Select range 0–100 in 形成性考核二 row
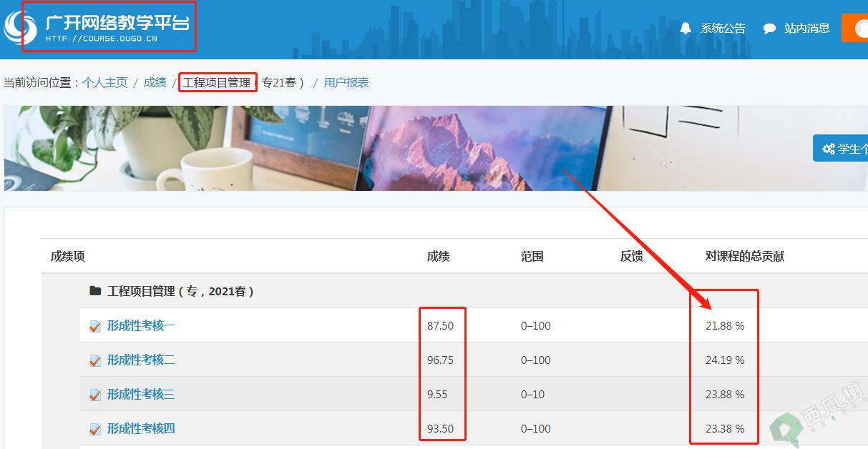Screen dimensions: 868x449 pos(536,360)
